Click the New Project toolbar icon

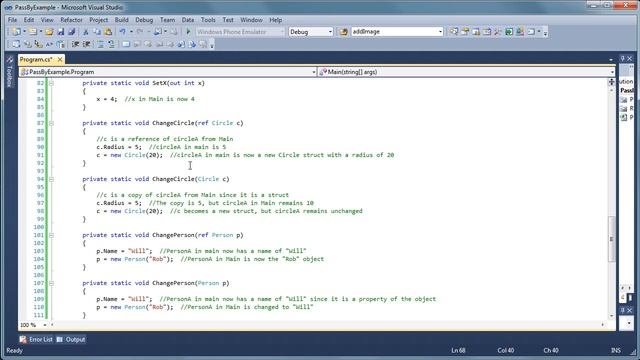[16, 32]
